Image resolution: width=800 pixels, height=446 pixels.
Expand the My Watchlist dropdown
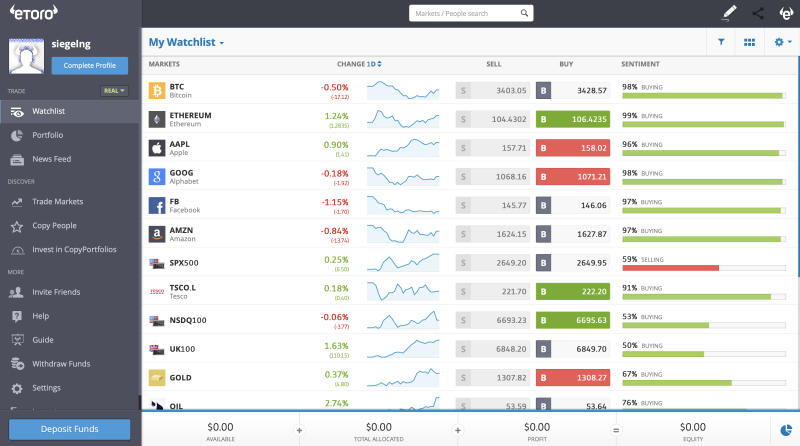coord(187,43)
